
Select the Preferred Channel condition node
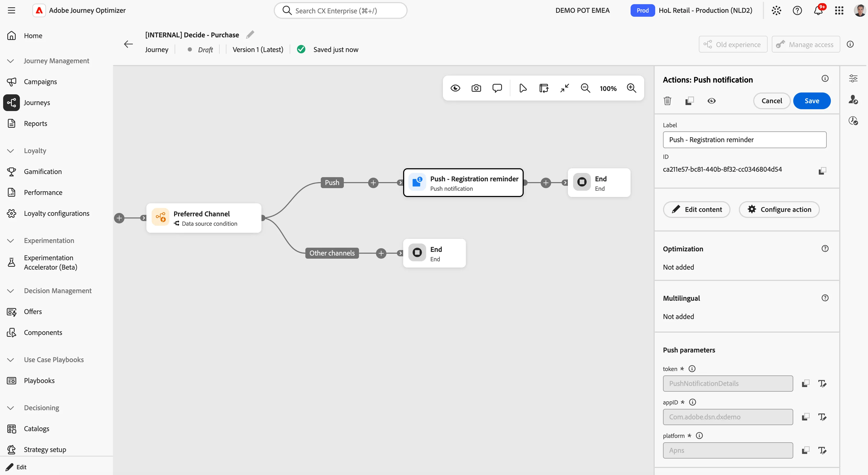point(203,218)
